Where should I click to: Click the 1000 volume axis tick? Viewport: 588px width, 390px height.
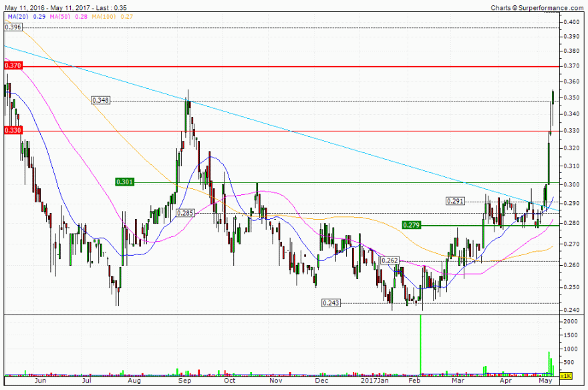[x=571, y=349]
